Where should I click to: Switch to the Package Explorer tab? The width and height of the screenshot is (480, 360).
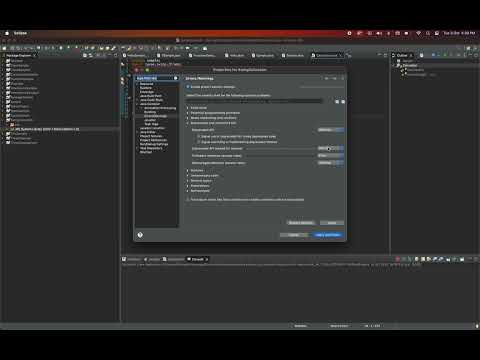pyautogui.click(x=18, y=55)
